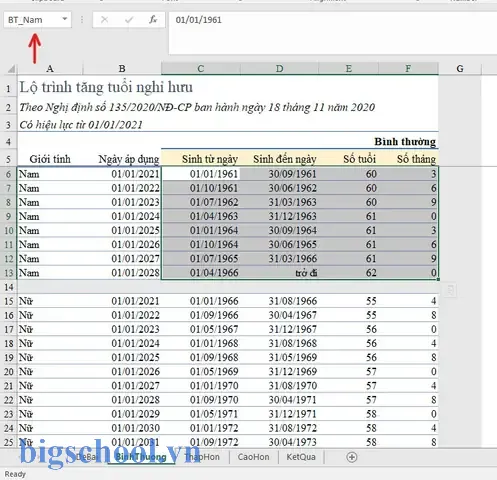Open the Name Box dropdown arrow
Screen dimensions: 497x480
65,19
